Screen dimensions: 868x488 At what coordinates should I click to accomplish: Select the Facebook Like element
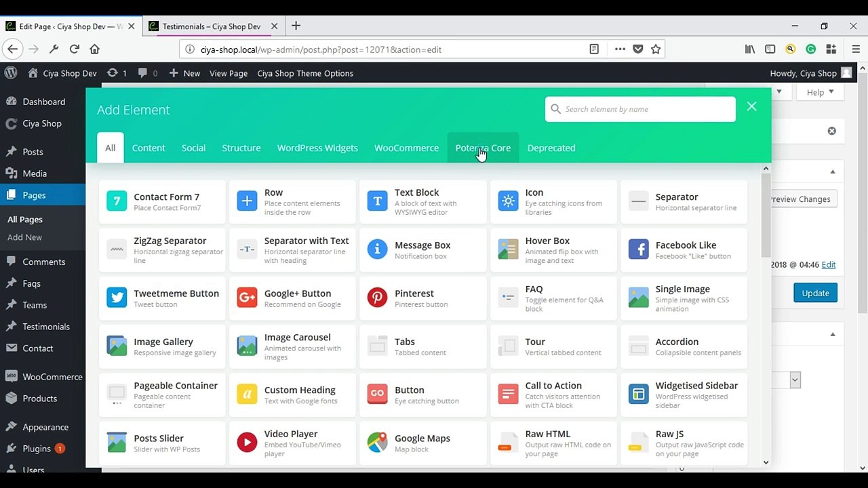[x=684, y=250]
